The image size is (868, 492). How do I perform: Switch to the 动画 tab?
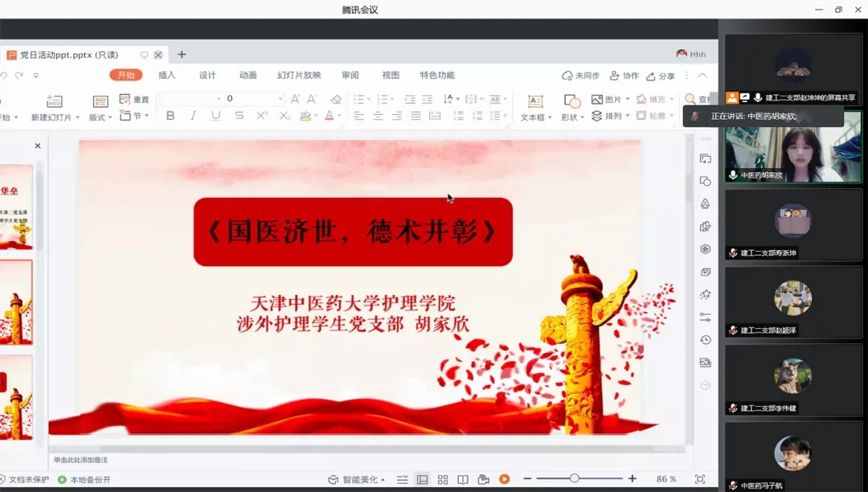248,75
